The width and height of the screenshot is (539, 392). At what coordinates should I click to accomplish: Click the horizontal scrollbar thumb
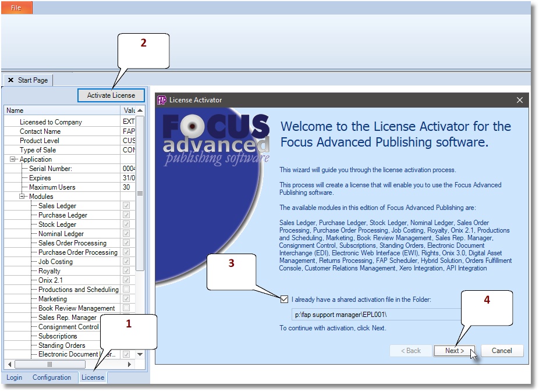(x=50, y=364)
